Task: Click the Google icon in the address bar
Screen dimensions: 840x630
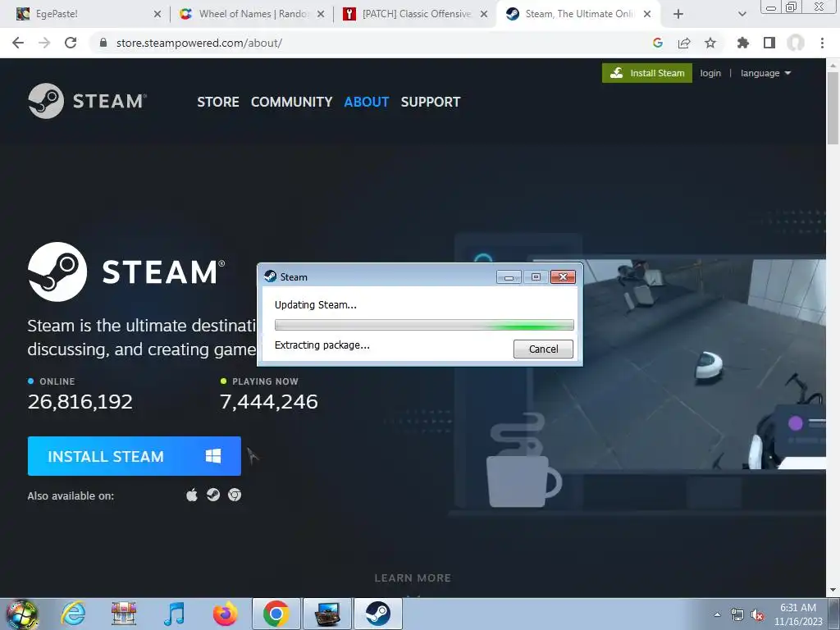Action: 658,43
